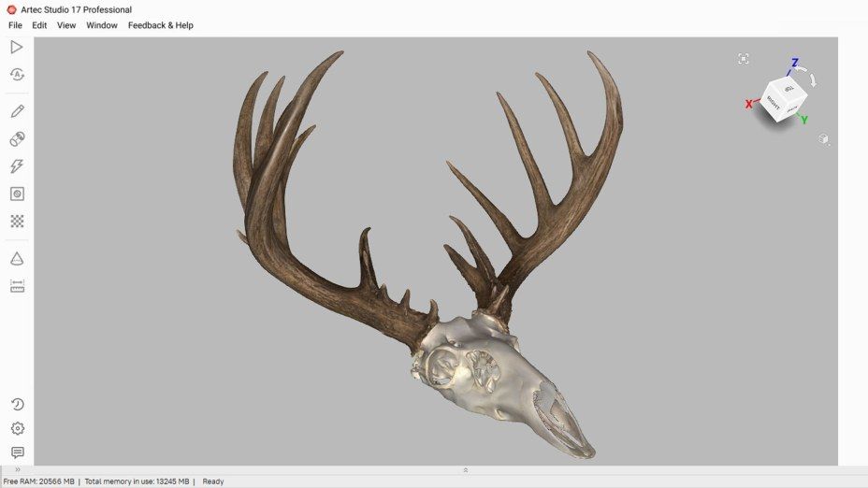This screenshot has height=488, width=868.
Task: Open the lightning-bolt Tools panel
Action: [17, 166]
